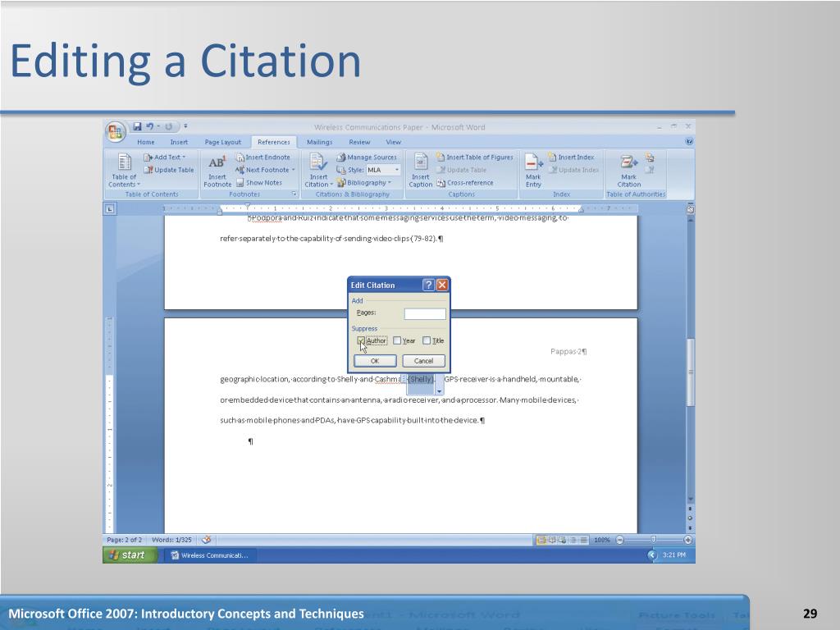The width and height of the screenshot is (840, 630).
Task: Click the scrollbar's Next Page button
Action: 691,527
